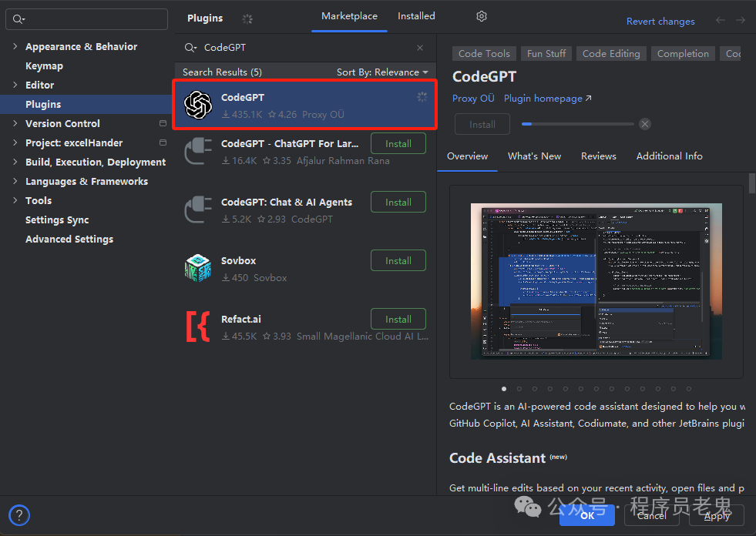The width and height of the screenshot is (756, 536).
Task: Open the Plugin homepage link
Action: click(x=547, y=99)
